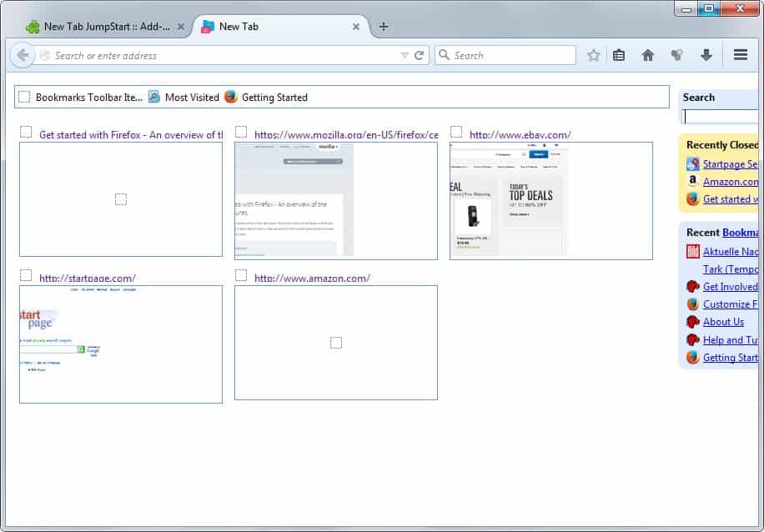
Task: Tick checkbox next to ebay.com link
Action: (456, 132)
